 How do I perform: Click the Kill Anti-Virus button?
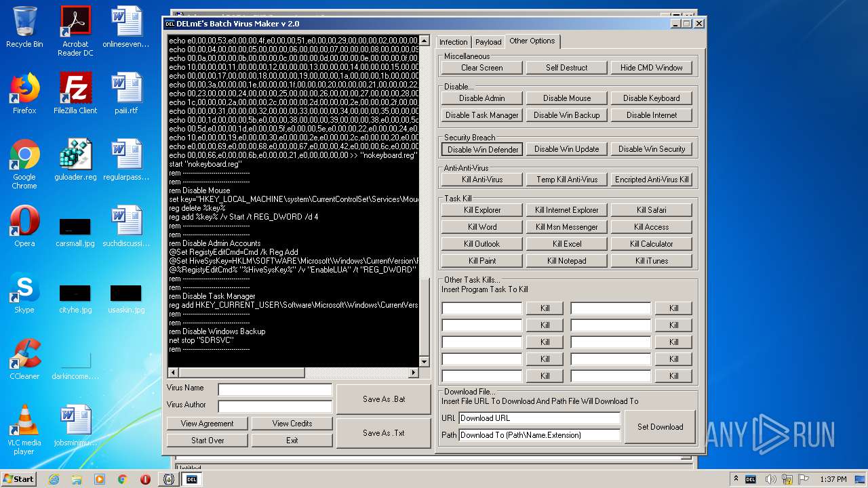(481, 180)
